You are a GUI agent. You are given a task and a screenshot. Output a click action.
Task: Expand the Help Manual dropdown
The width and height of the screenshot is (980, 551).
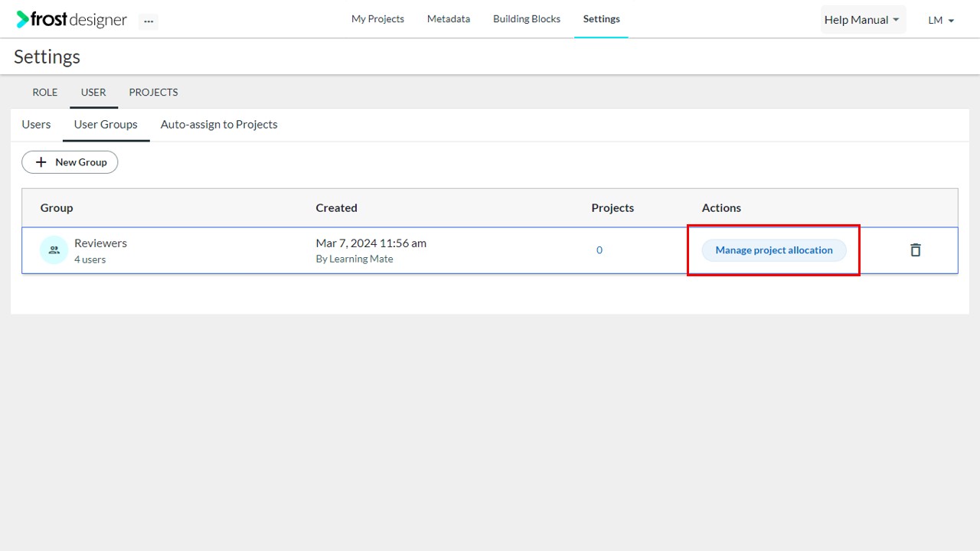tap(863, 20)
